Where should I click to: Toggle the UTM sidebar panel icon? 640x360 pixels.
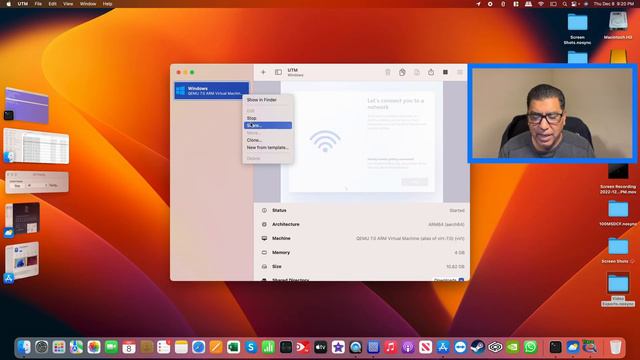click(x=278, y=72)
